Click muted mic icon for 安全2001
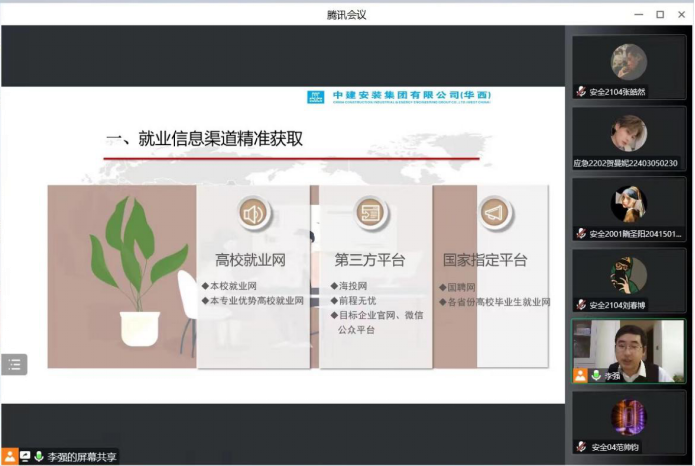Screen dimensions: 695x466 (581, 233)
